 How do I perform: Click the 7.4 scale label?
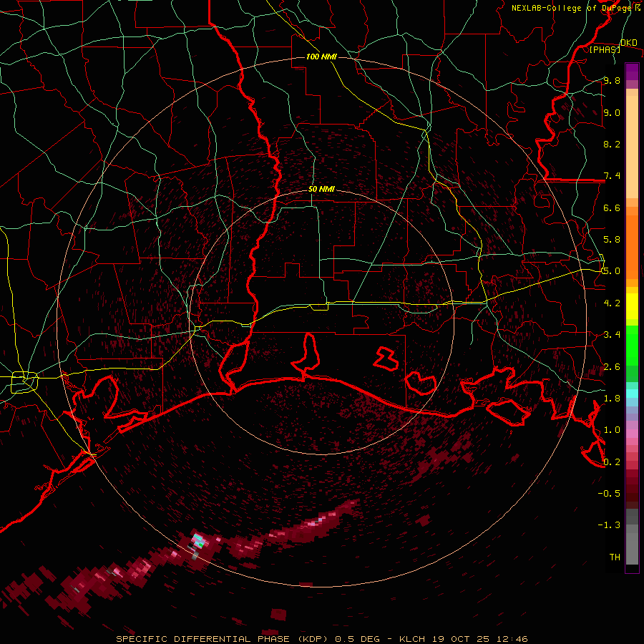click(x=612, y=176)
